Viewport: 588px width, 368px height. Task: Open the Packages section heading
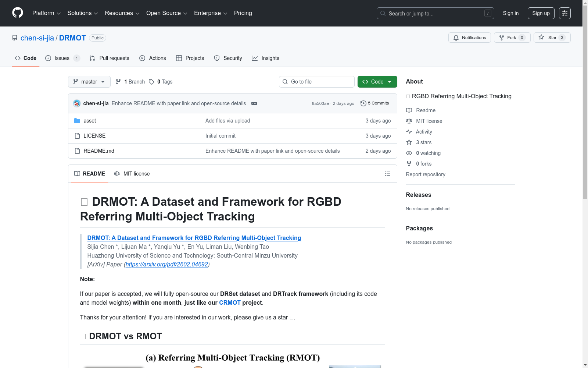point(419,229)
